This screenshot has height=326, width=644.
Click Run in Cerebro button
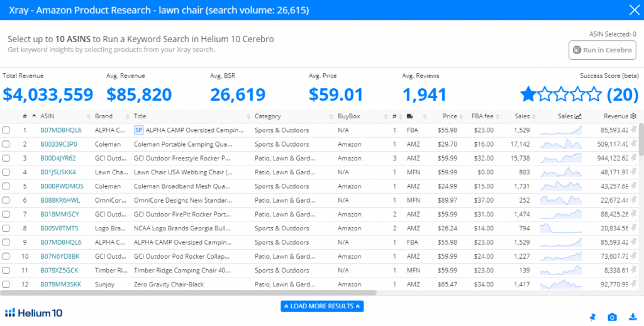pos(602,50)
